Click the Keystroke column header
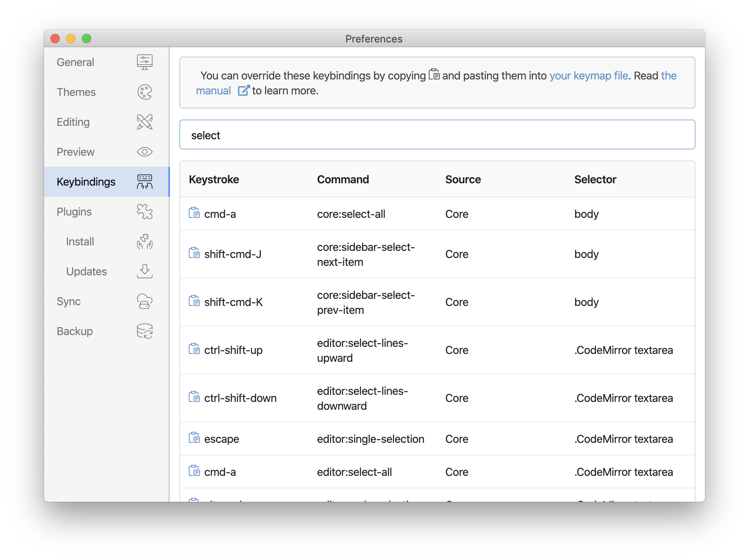 [x=214, y=179]
